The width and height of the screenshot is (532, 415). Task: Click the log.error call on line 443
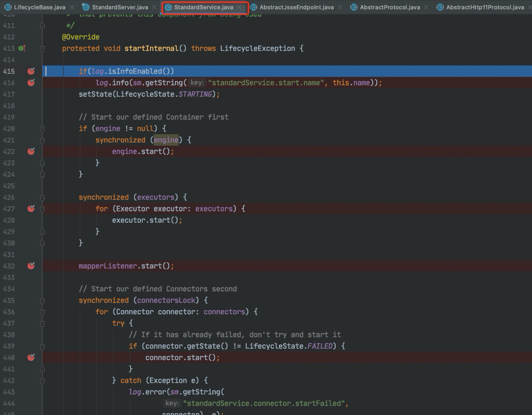coord(147,392)
